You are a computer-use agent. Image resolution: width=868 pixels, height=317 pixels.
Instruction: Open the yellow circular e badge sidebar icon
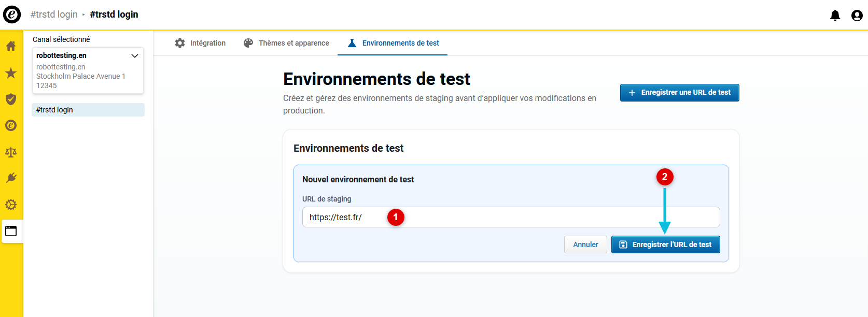coord(11,125)
